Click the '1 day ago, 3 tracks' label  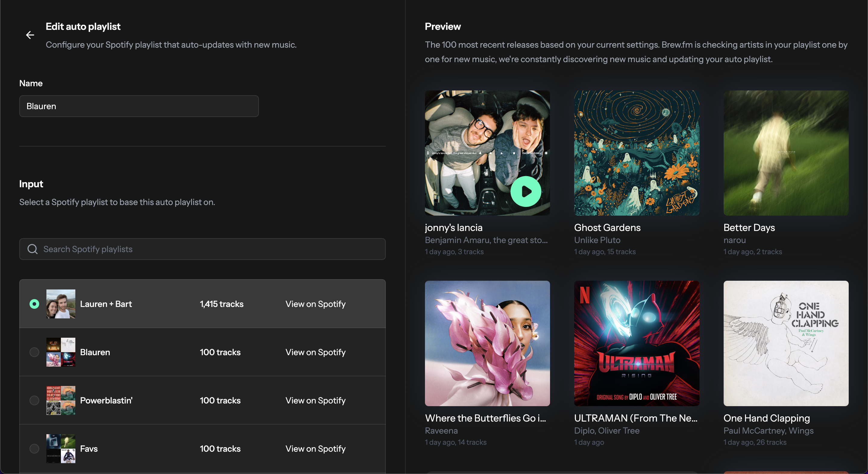454,252
